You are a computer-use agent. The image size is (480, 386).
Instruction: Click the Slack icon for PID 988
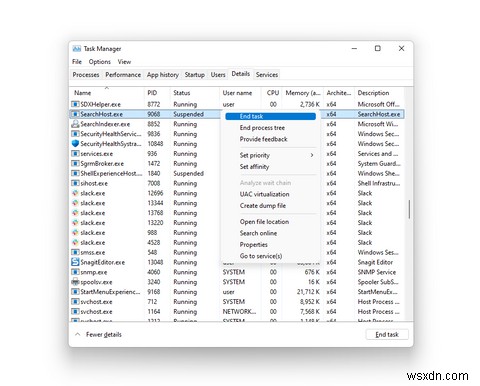tap(75, 233)
